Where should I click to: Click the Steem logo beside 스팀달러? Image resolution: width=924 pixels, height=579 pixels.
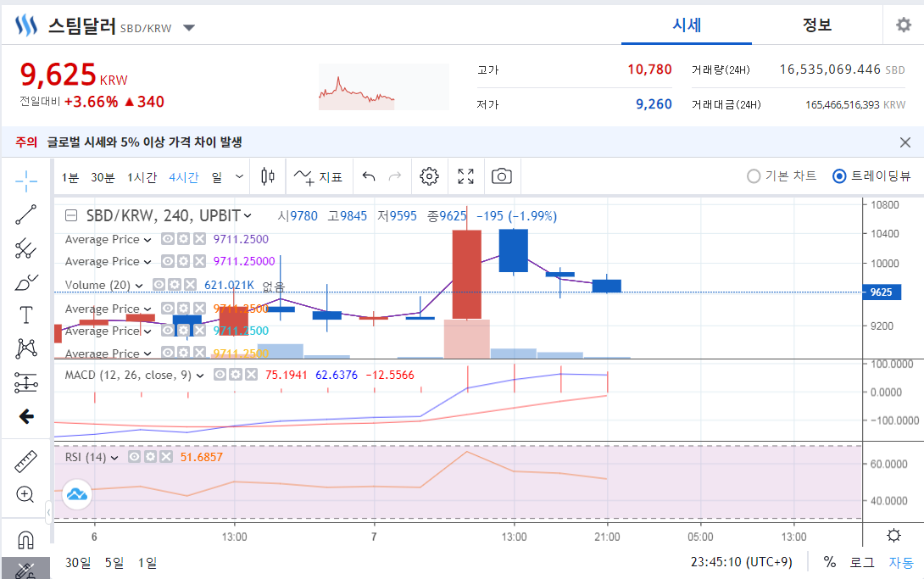tap(26, 25)
